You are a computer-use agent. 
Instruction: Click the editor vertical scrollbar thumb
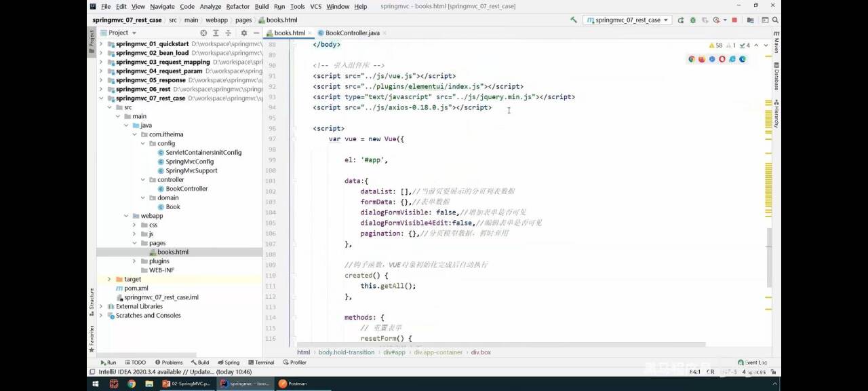pyautogui.click(x=769, y=257)
